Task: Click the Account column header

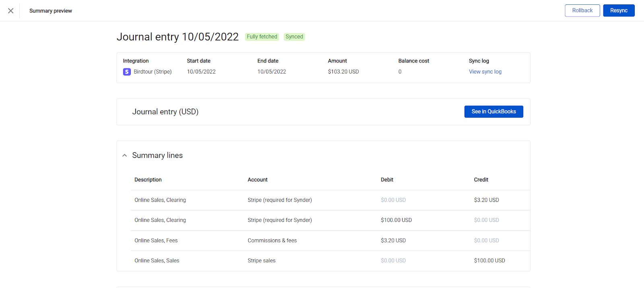Action: [258, 180]
